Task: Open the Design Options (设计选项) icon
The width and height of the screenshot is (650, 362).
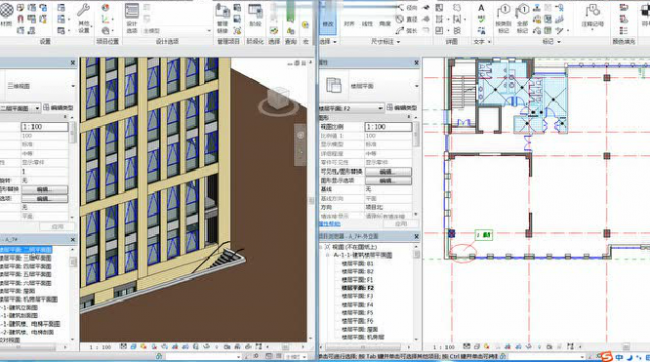Action: click(x=132, y=18)
